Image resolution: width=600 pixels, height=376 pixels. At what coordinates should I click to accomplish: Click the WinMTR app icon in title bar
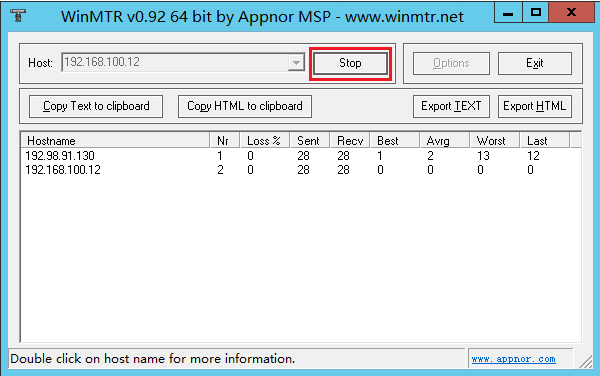pyautogui.click(x=18, y=16)
